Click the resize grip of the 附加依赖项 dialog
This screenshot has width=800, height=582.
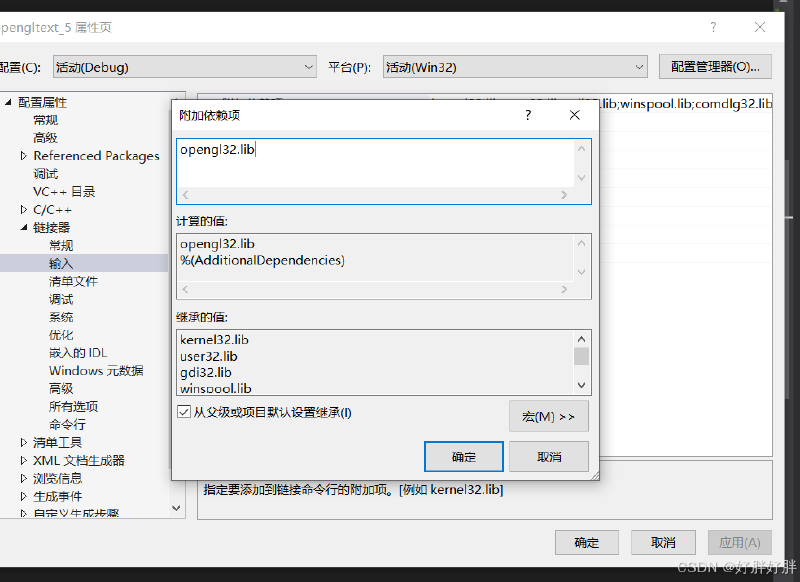click(x=594, y=475)
